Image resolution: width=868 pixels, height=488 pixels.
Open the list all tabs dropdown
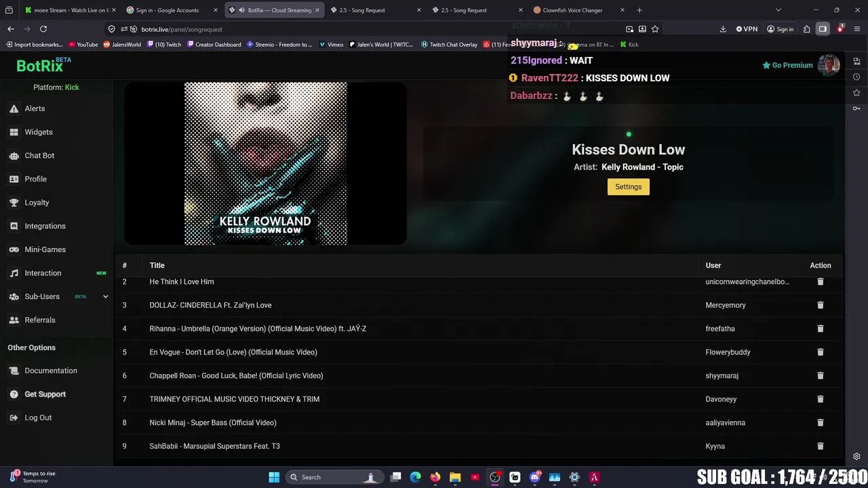(x=778, y=10)
